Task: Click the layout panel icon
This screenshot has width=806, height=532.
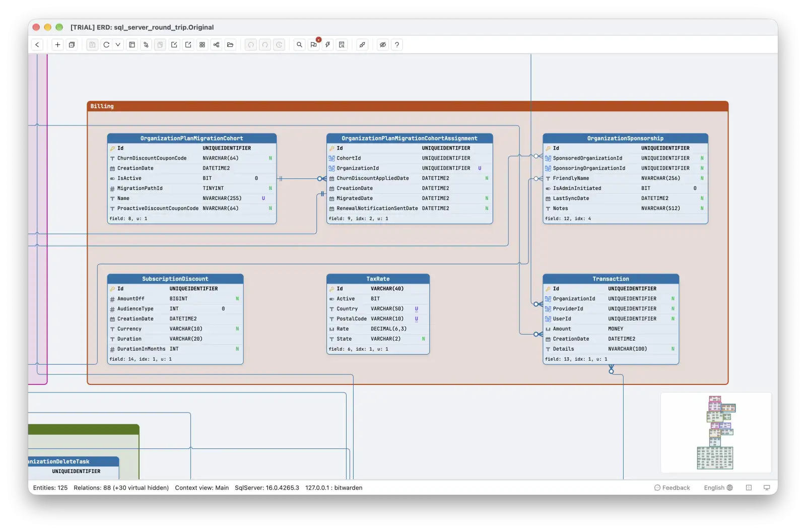Action: tap(132, 45)
